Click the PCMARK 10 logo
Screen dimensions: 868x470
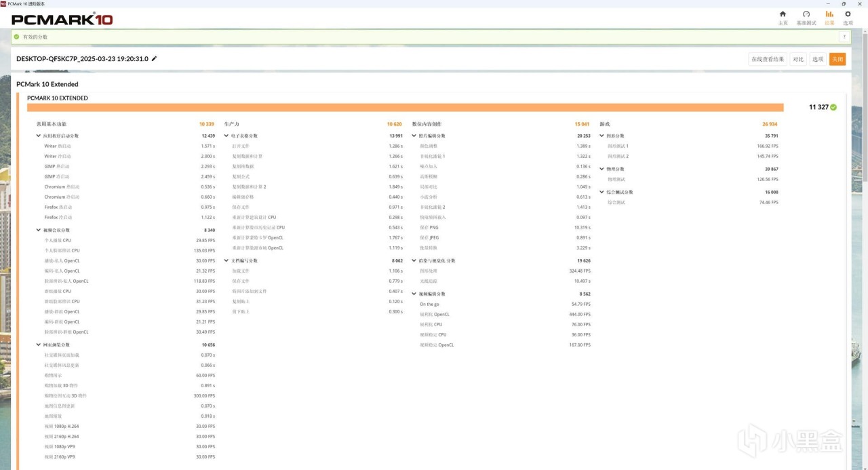point(62,20)
